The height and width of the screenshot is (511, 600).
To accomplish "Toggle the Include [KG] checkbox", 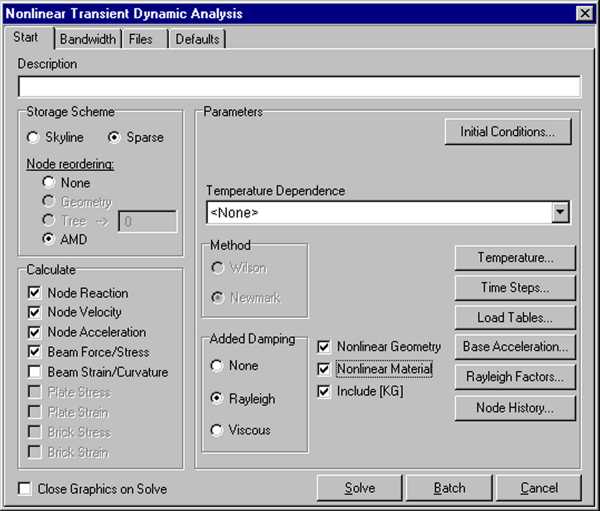I will click(x=323, y=391).
